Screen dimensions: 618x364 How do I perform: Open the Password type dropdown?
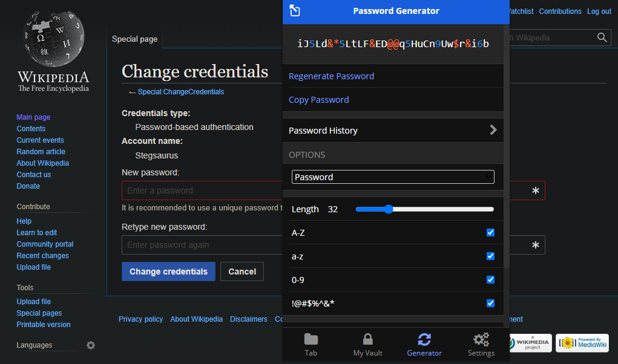tap(393, 177)
